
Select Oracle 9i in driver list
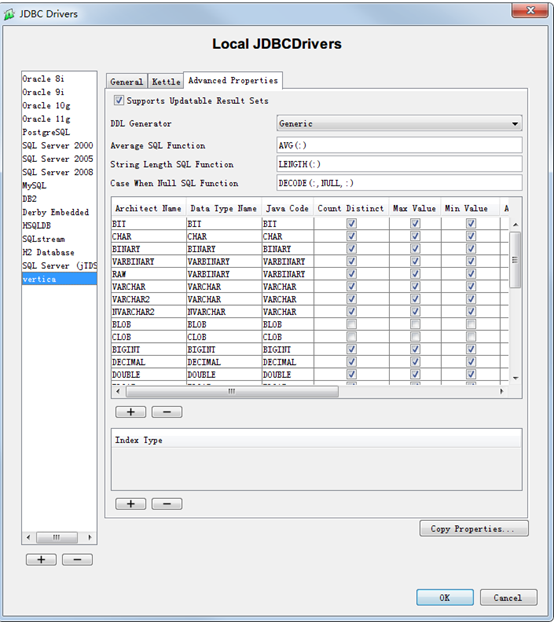(59, 92)
